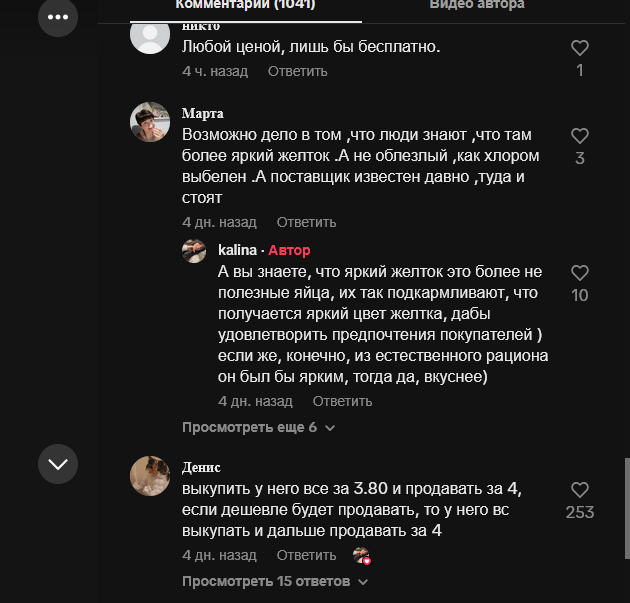The height and width of the screenshot is (603, 630).
Task: Switch to the Комментарии (1041) tab
Action: tap(245, 5)
